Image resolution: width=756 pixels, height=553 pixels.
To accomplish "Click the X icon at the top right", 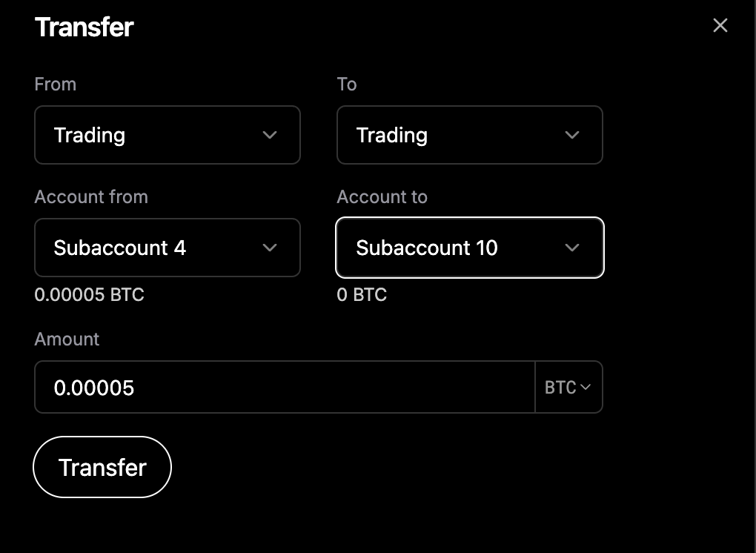I will 720,25.
